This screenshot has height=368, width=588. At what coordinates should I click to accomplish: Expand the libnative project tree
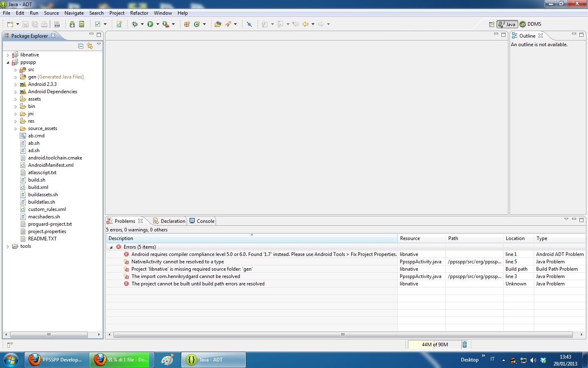click(8, 55)
